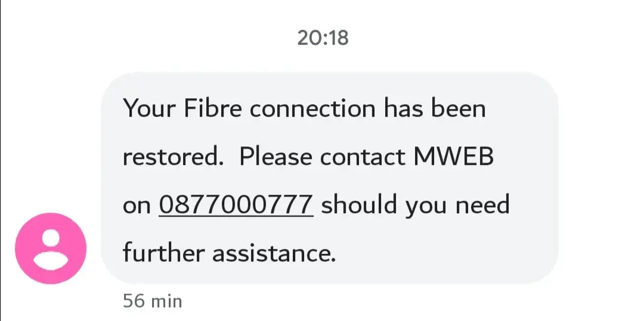Click the word "Please" in message
The height and width of the screenshot is (321, 644).
pyautogui.click(x=277, y=157)
